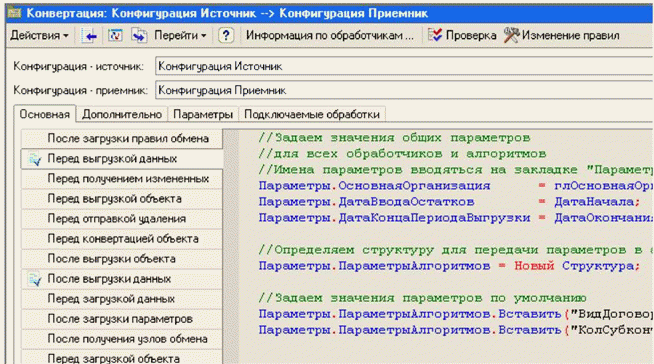Click the window icon in the title bar
This screenshot has height=364, width=654.
14,13
